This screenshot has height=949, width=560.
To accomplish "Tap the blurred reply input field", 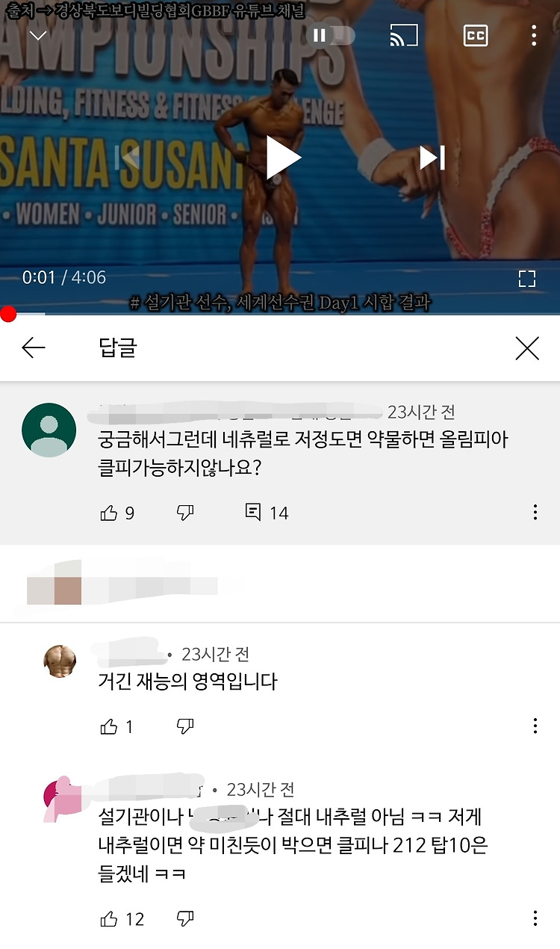I will pos(280,584).
